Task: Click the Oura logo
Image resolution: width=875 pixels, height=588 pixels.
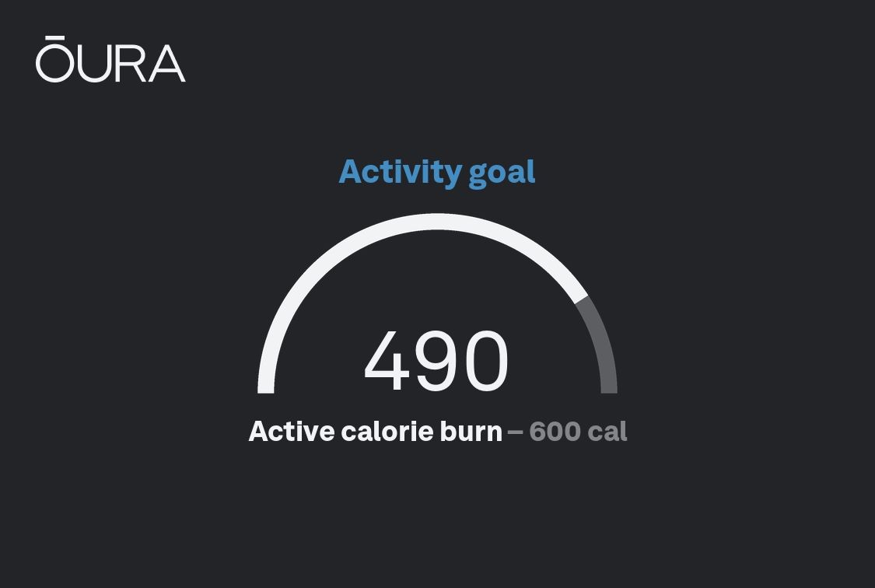Action: click(110, 61)
